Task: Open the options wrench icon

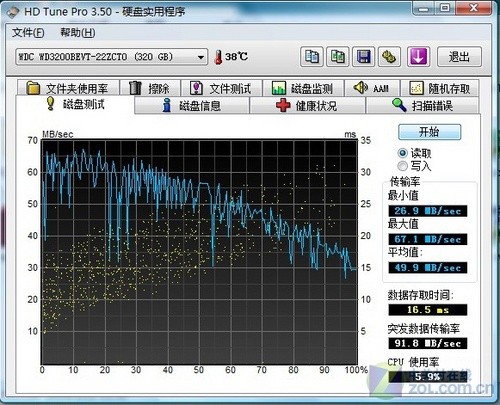Action: point(389,57)
